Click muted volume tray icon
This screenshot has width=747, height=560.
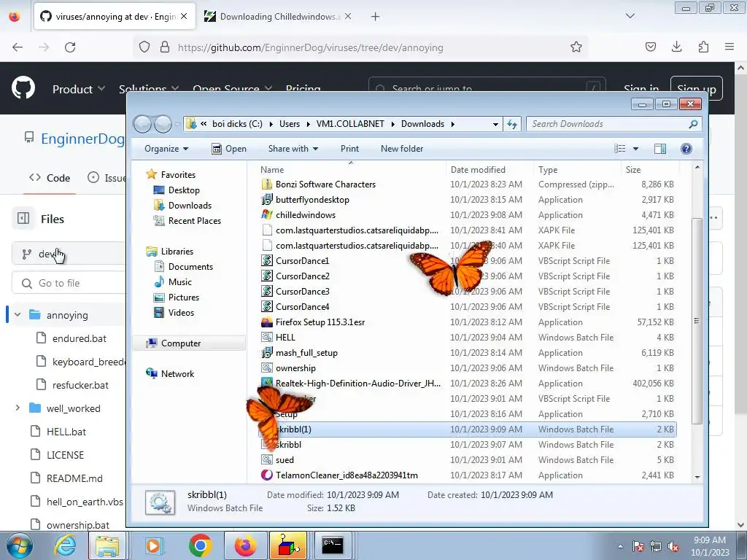[673, 547]
